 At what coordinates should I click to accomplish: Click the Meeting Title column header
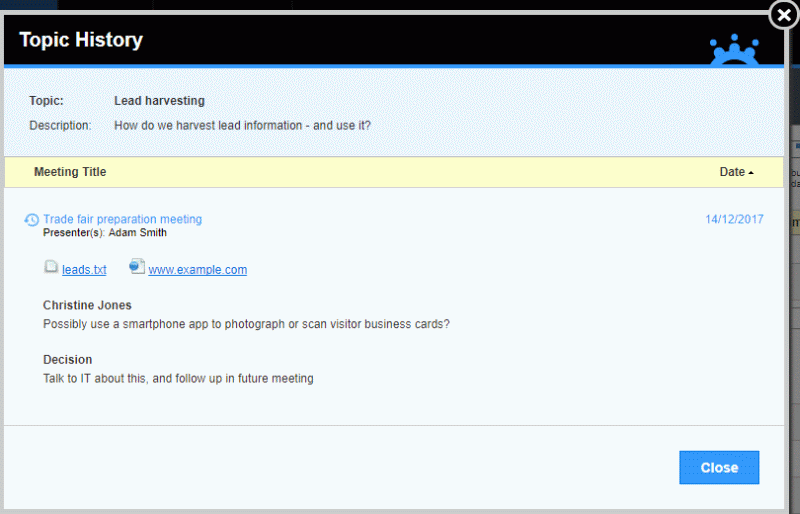tap(70, 172)
